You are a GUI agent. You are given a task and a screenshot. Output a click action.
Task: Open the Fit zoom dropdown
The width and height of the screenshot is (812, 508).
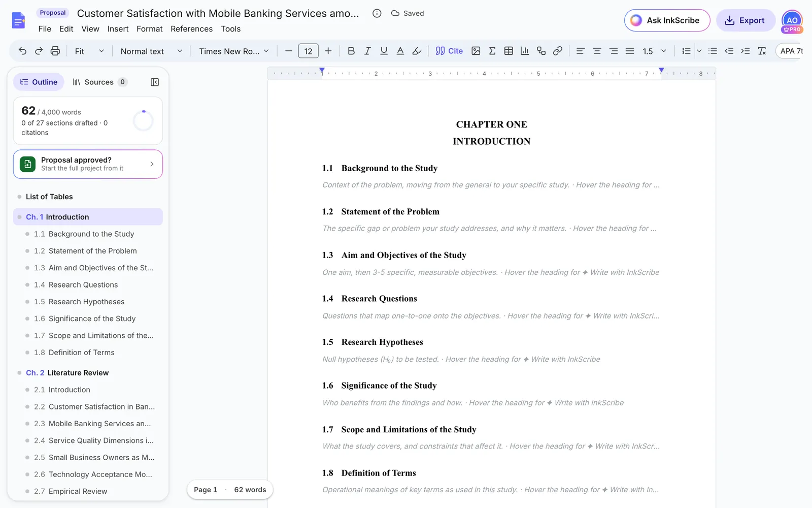click(89, 51)
